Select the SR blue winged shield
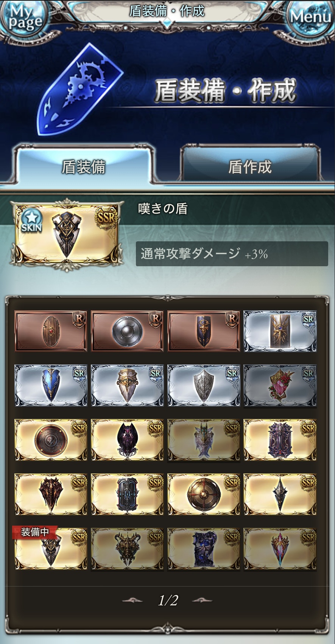Screen dimensions: 335x644 (x=51, y=386)
